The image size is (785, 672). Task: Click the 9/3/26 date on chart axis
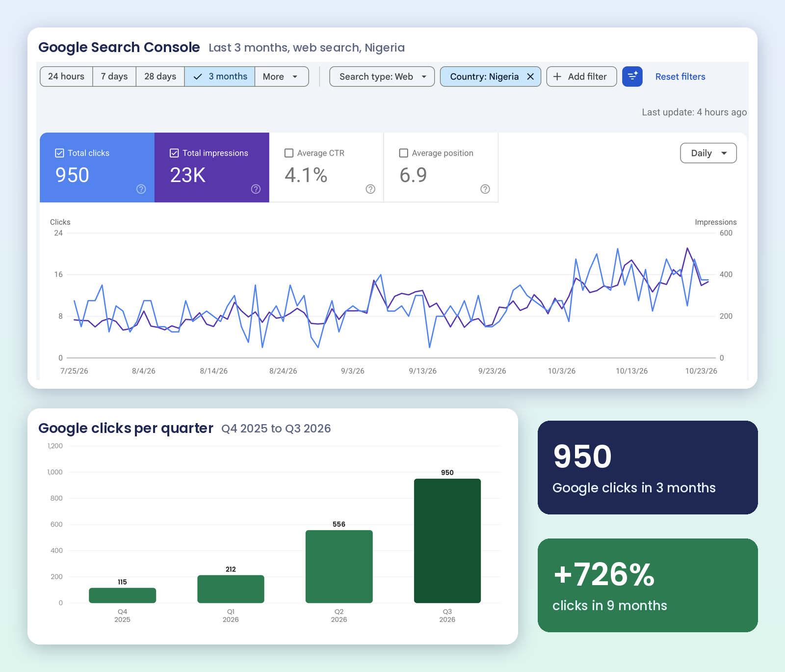tap(353, 371)
